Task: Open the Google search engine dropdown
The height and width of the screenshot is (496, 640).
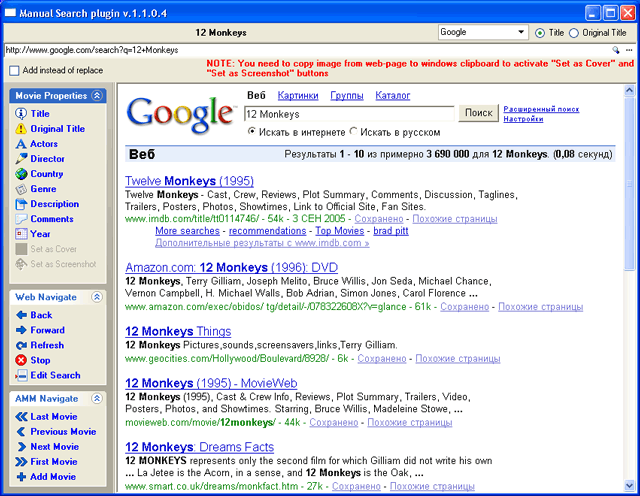Action: [521, 32]
